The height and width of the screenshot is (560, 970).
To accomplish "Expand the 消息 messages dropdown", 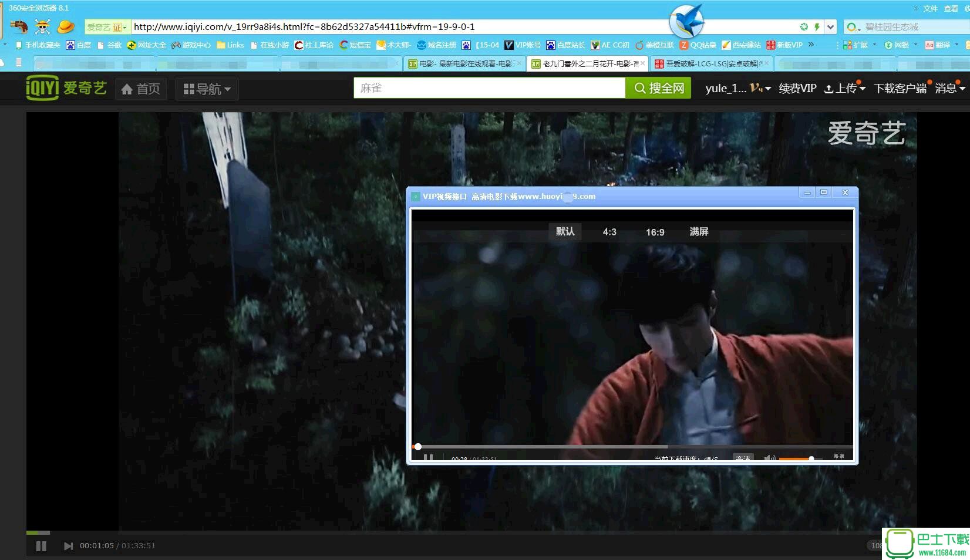I will pyautogui.click(x=949, y=88).
